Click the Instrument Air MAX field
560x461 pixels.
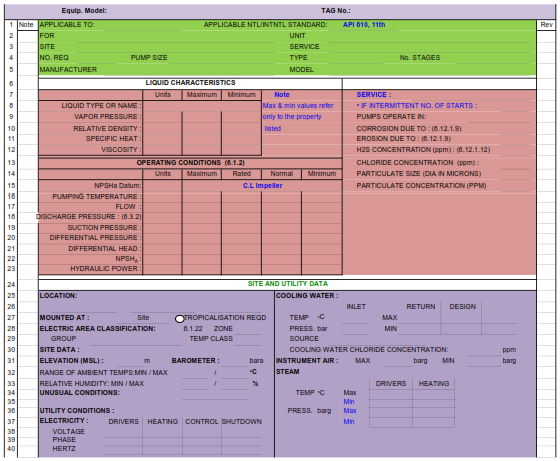point(398,361)
